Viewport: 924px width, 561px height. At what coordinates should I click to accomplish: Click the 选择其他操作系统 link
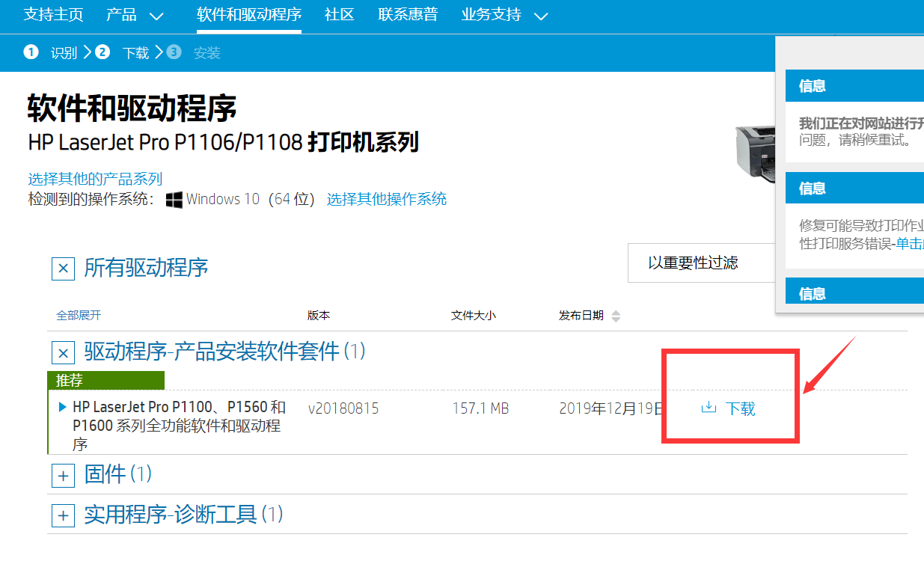(x=387, y=199)
